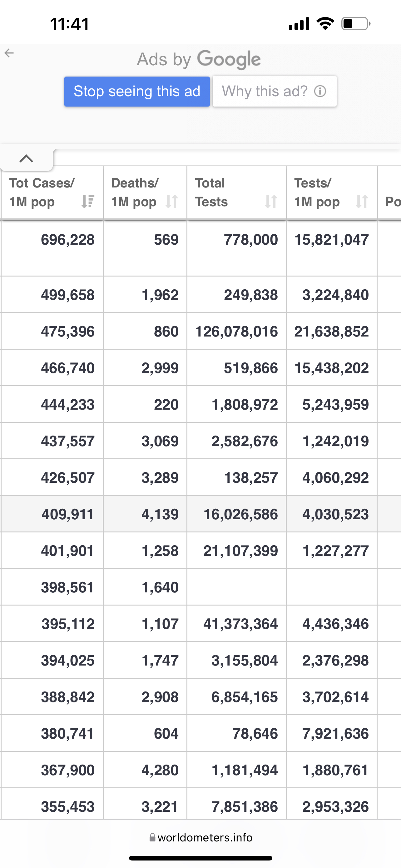Open the Why this ad? option
Viewport: 401px width, 868px height.
pos(265,91)
